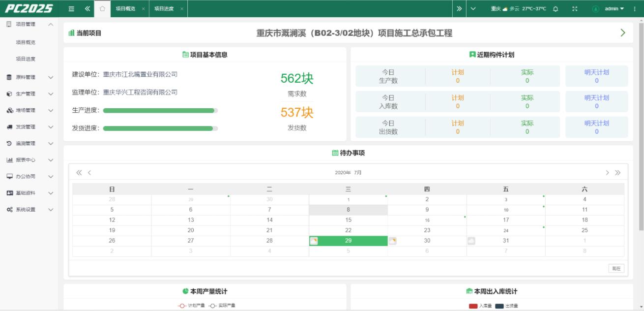Click the notification bell icon

(x=556, y=9)
